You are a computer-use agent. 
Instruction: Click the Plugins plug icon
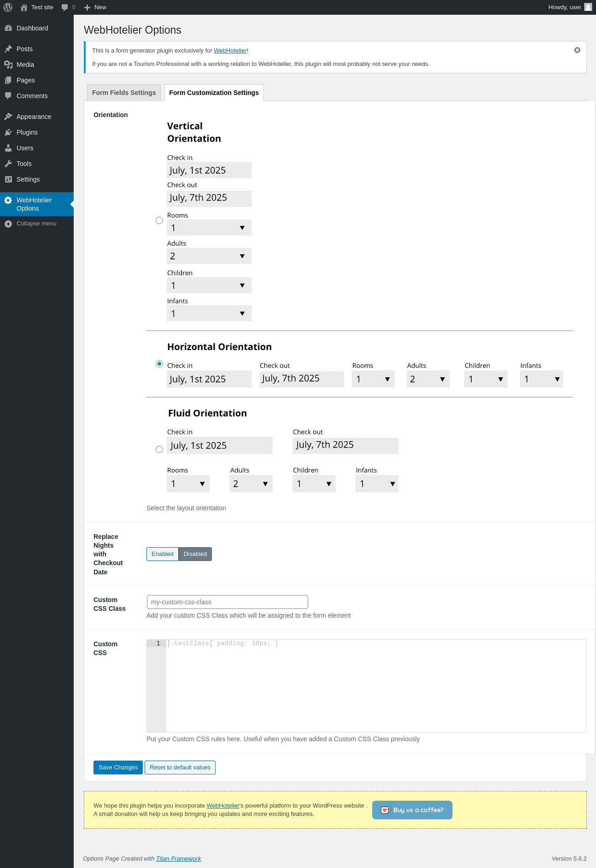click(8, 132)
